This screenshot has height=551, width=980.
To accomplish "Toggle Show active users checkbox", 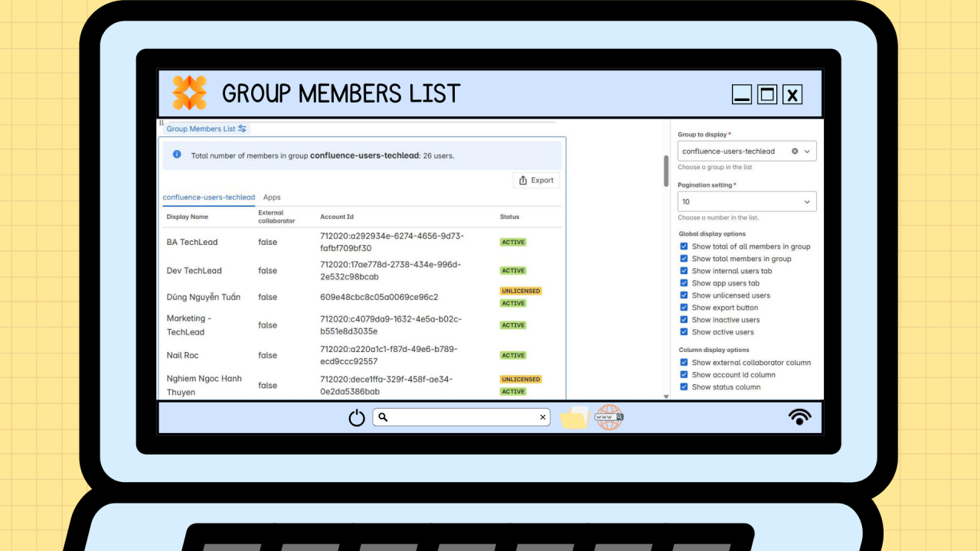I will click(x=684, y=332).
